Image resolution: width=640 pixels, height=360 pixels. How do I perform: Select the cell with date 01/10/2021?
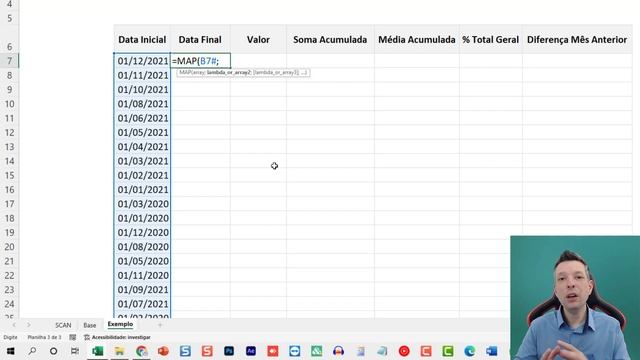click(142, 89)
